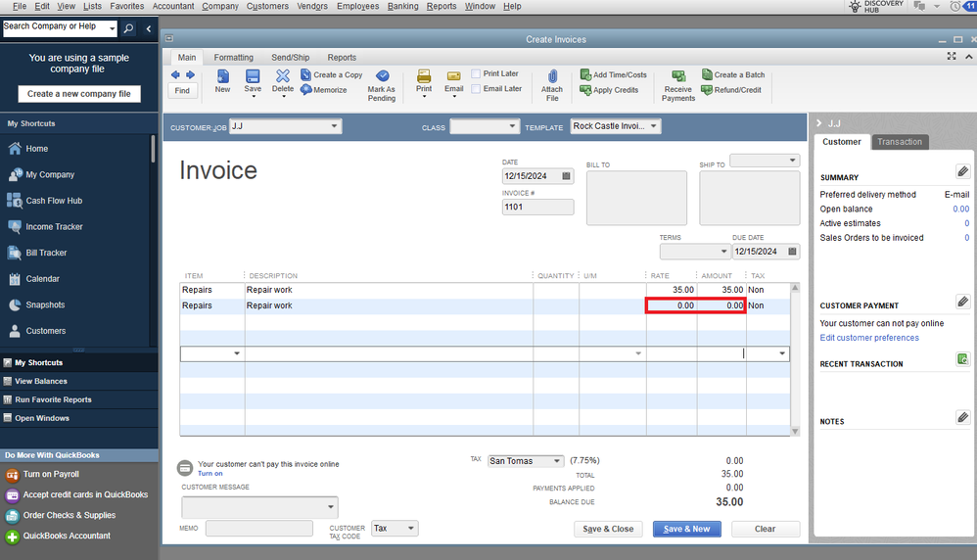Switch to the Formatting tab
This screenshot has height=560, width=977.
click(234, 58)
